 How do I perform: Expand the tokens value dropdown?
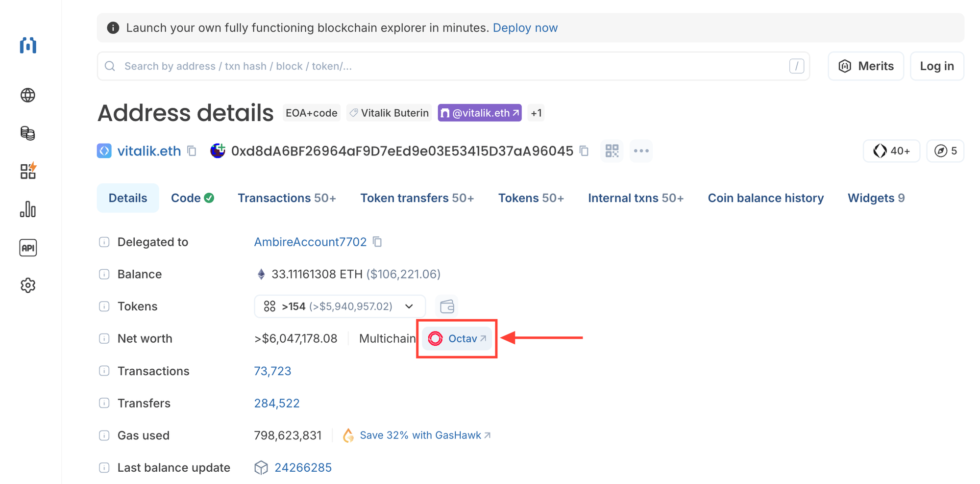tap(409, 306)
